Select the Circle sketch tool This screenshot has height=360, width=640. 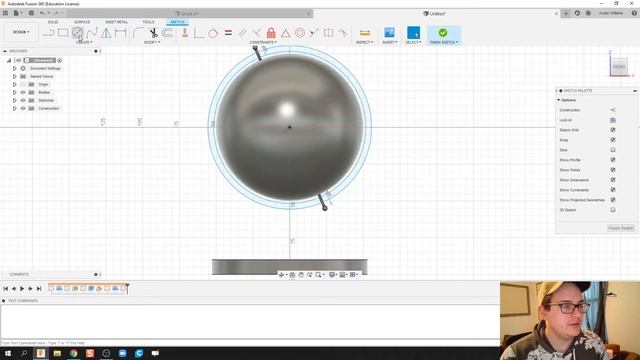pyautogui.click(x=77, y=33)
